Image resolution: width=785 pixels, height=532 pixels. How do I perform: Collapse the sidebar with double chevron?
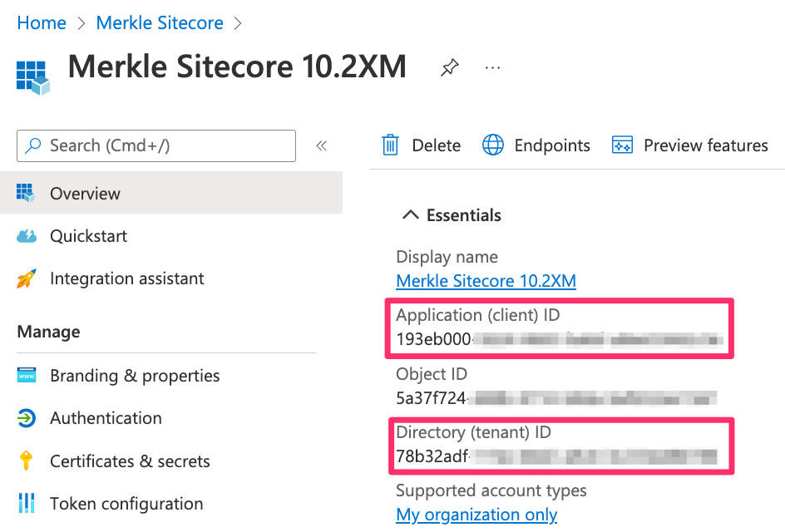(x=322, y=145)
